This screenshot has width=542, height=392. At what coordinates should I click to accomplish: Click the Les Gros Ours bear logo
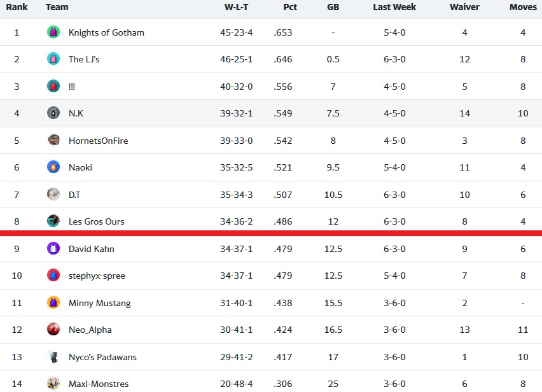(x=53, y=221)
